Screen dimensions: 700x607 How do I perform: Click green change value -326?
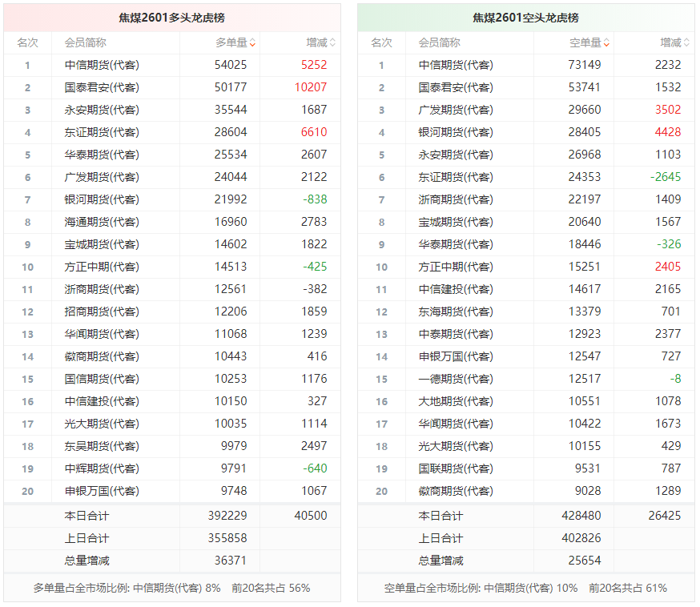pyautogui.click(x=669, y=244)
